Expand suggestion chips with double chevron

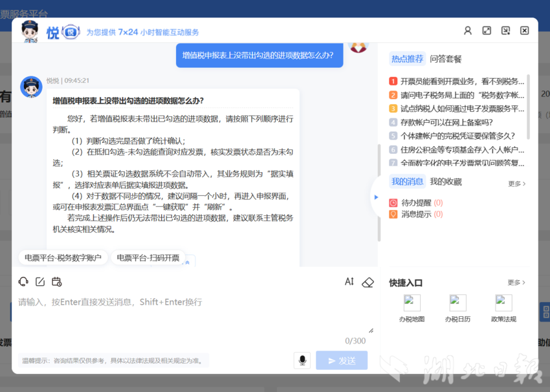coord(188,262)
